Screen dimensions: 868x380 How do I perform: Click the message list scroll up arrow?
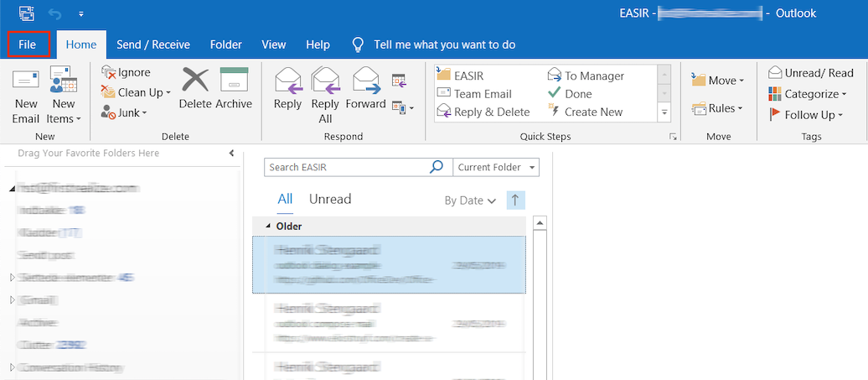click(x=540, y=223)
